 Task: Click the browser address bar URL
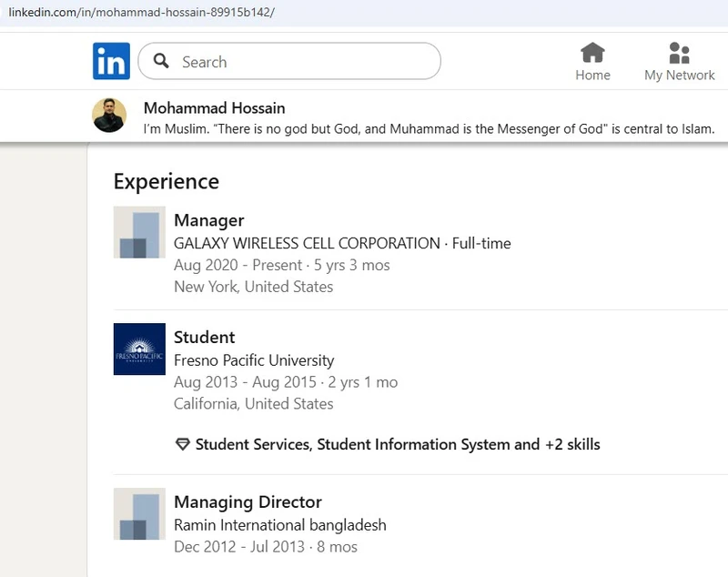tap(142, 12)
